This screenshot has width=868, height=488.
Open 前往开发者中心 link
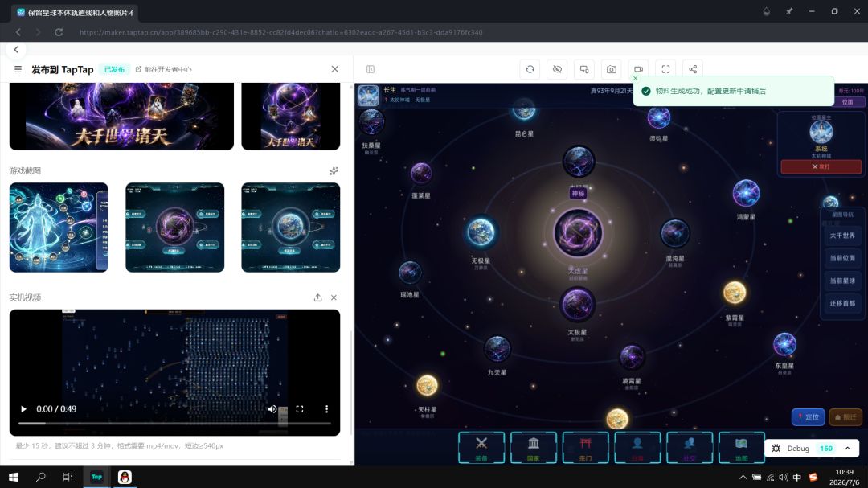[x=164, y=69]
